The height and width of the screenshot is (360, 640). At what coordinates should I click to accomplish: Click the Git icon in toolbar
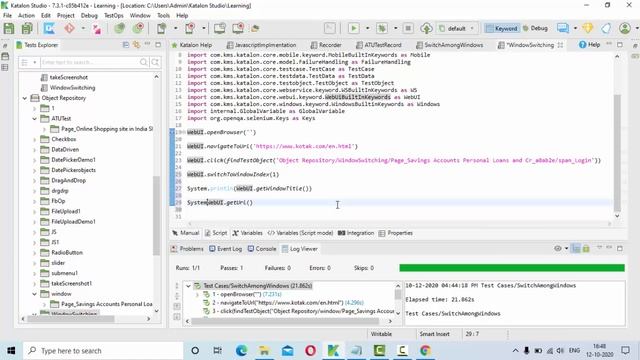(69, 28)
